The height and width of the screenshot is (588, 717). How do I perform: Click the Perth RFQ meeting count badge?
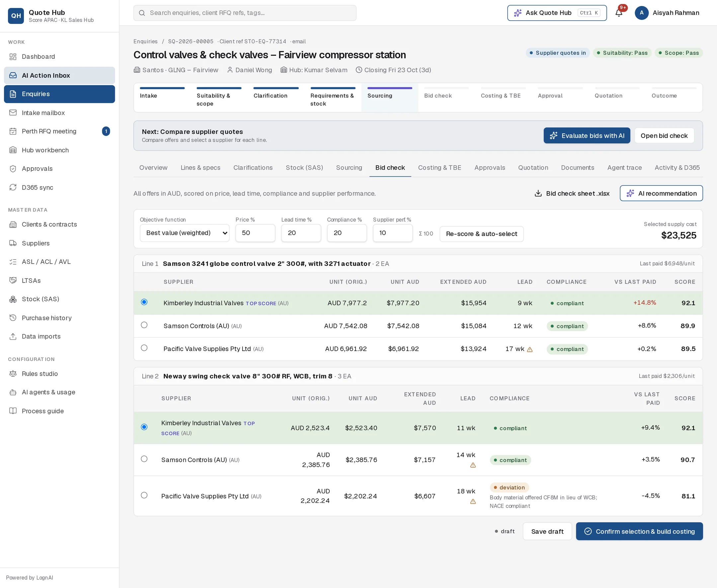click(x=106, y=131)
